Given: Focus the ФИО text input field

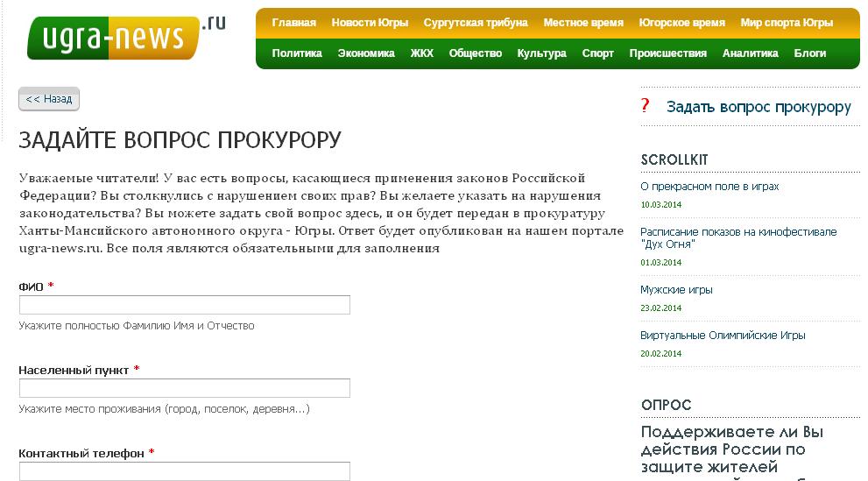Looking at the screenshot, I should pos(185,305).
